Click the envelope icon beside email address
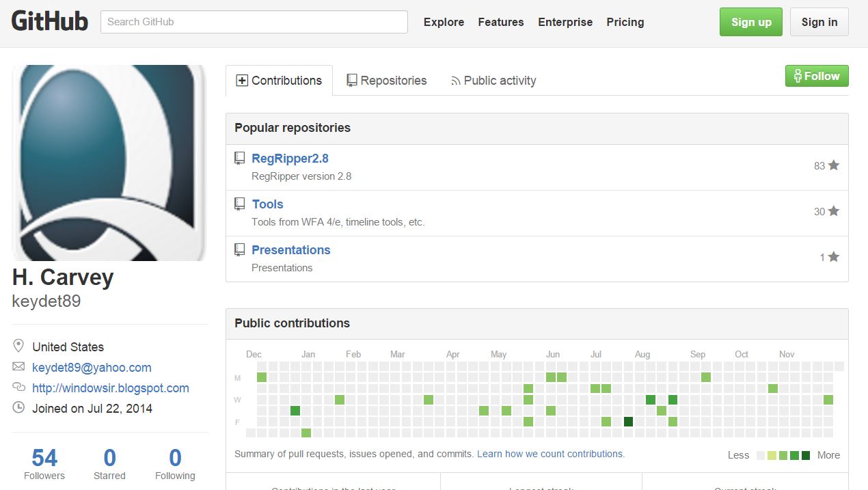 tap(19, 367)
